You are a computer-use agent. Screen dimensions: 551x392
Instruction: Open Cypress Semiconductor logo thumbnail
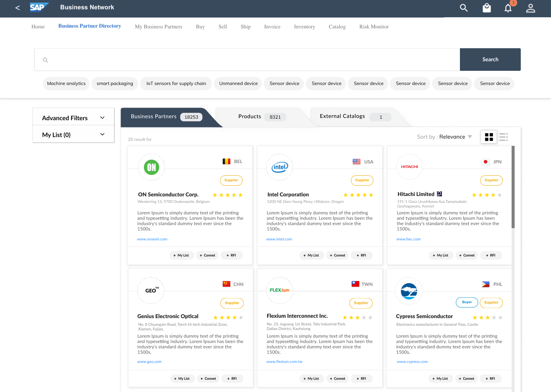409,291
